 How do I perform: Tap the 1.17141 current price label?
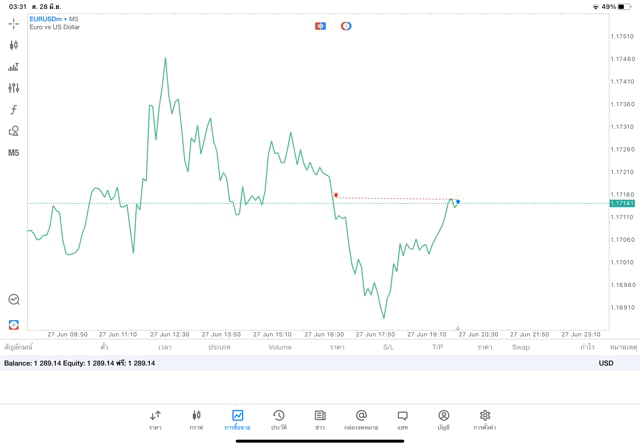(622, 203)
